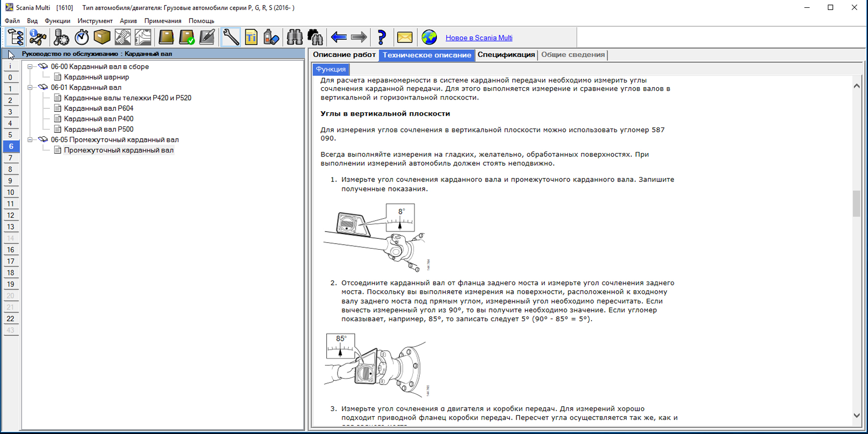Click the globe icon in toolbar
868x434 pixels.
tap(429, 37)
